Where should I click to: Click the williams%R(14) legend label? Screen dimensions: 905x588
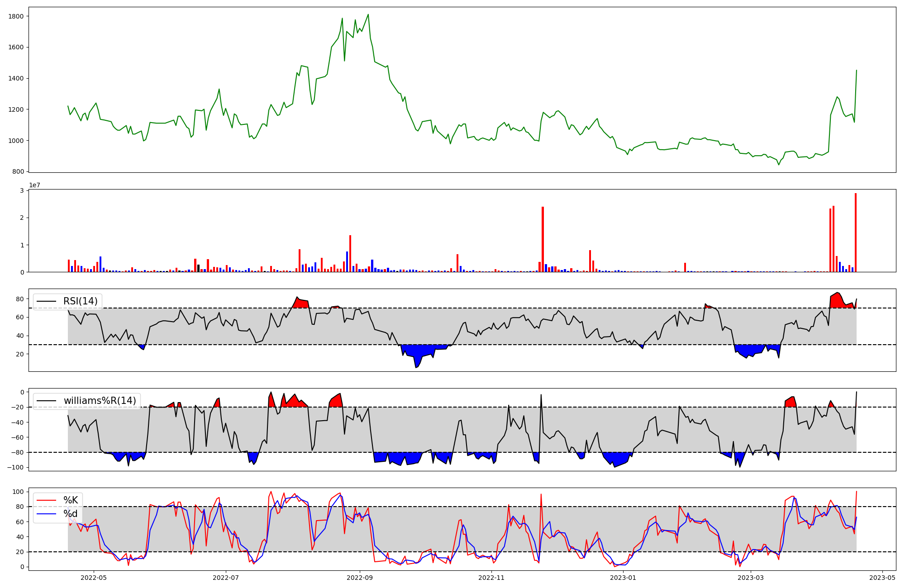coord(100,401)
